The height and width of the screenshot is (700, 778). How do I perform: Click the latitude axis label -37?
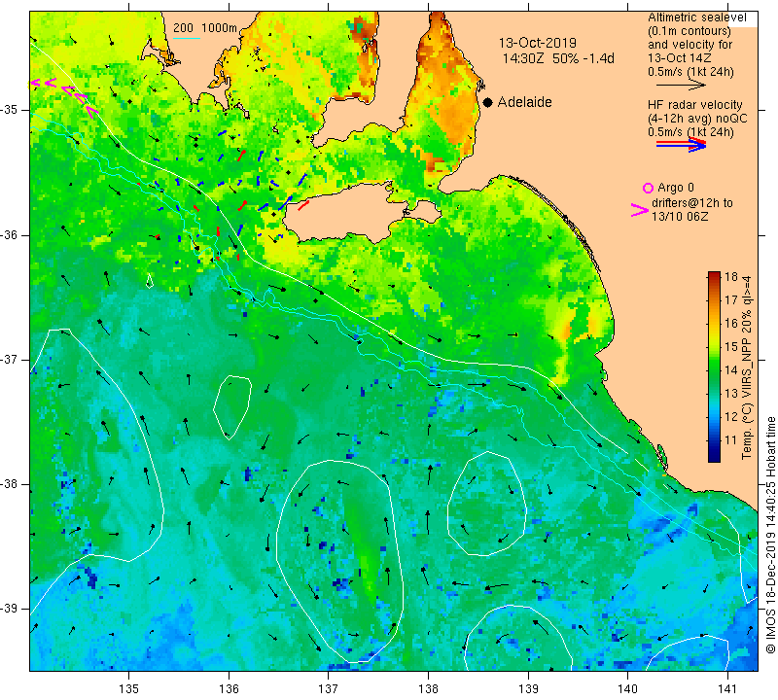(10, 359)
